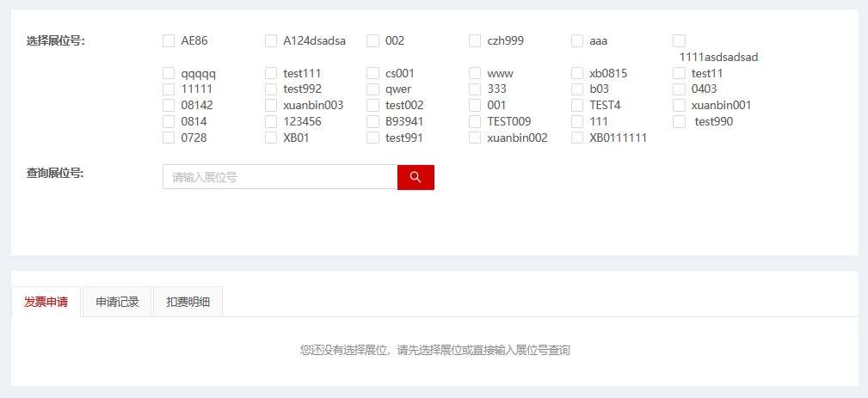Tick the 11111 checkbox

pyautogui.click(x=169, y=89)
